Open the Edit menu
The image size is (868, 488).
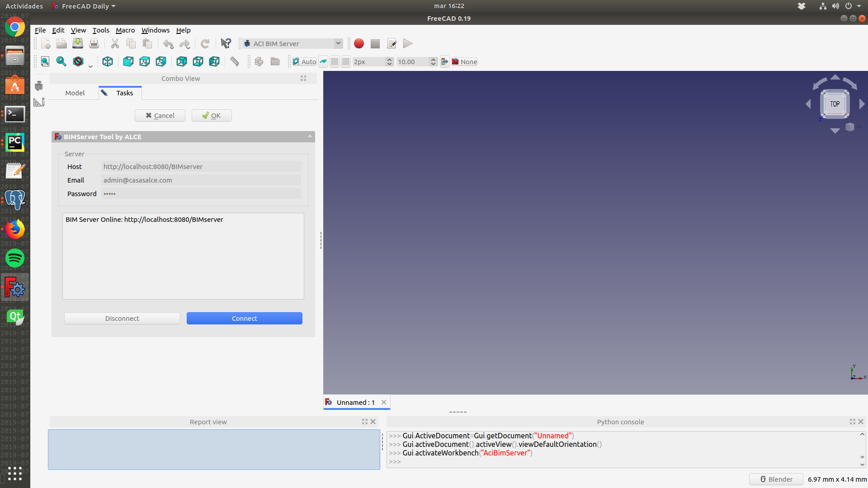pos(58,30)
